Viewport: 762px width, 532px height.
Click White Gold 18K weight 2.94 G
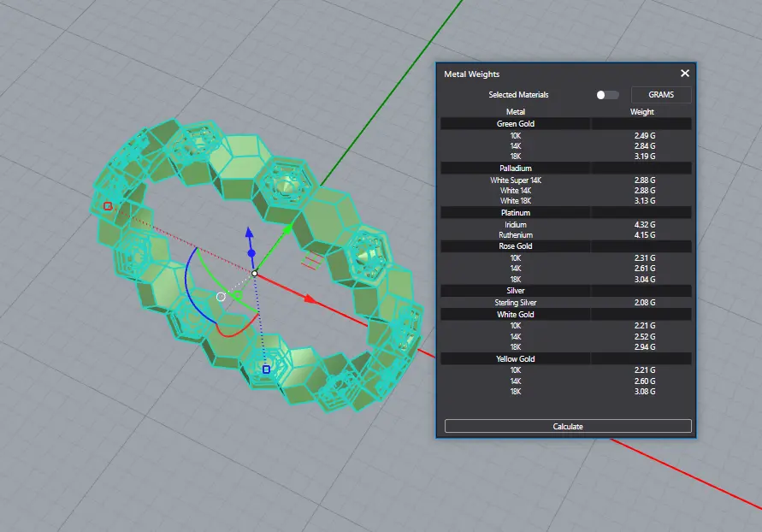click(644, 347)
